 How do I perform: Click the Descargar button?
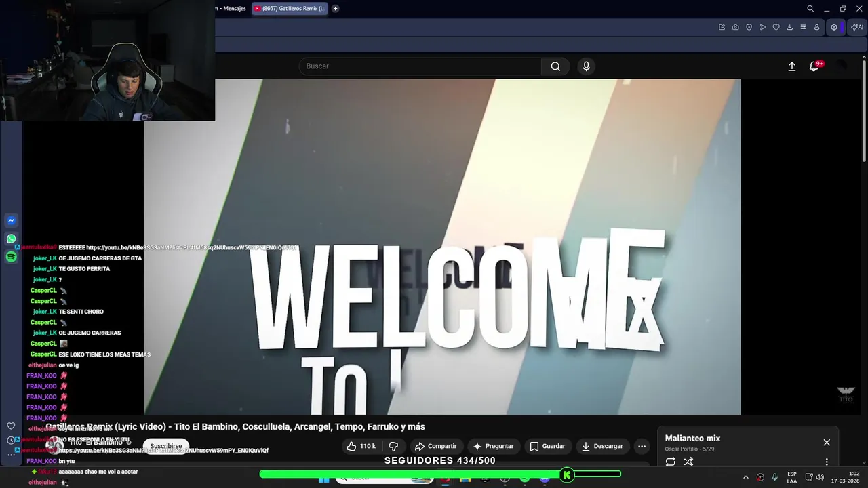(x=603, y=446)
